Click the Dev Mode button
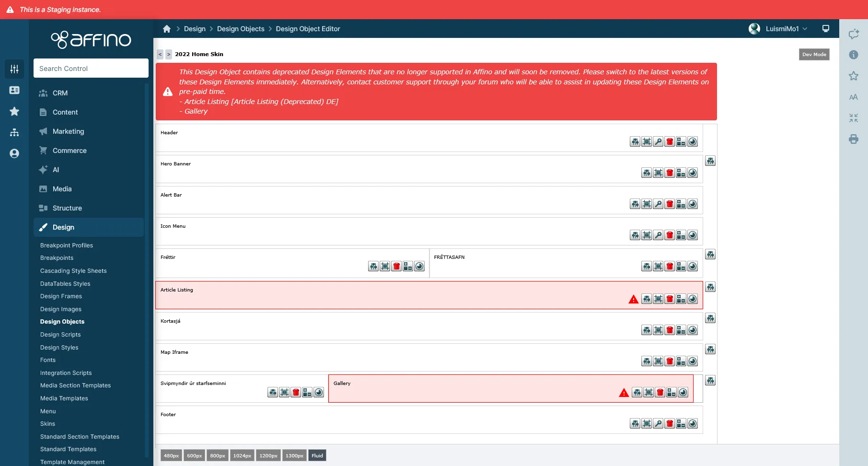Viewport: 868px width, 466px height. coord(814,54)
